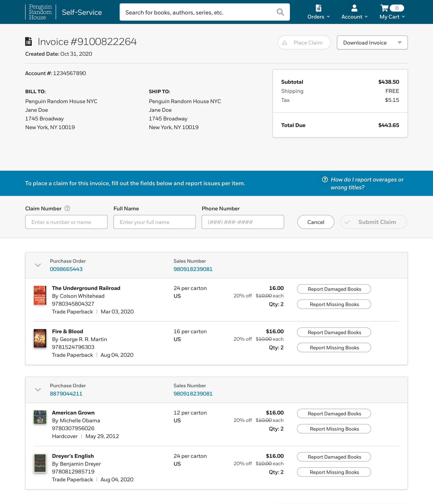
Task: Open the Account dropdown menu
Action: (354, 17)
